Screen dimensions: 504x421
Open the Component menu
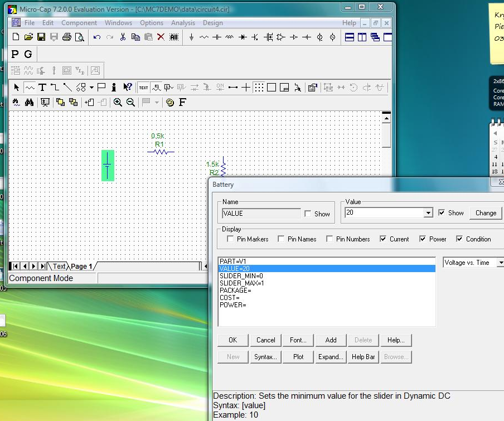(79, 23)
